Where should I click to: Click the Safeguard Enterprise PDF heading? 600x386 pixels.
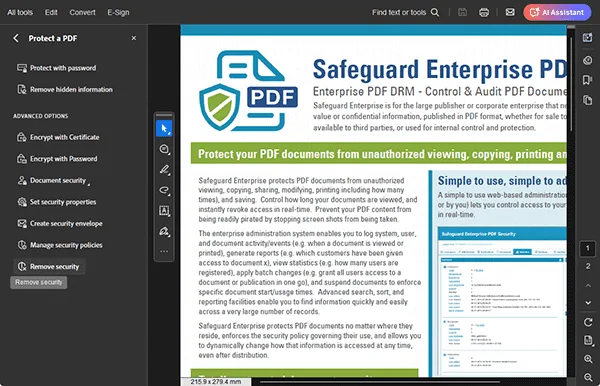[439, 70]
